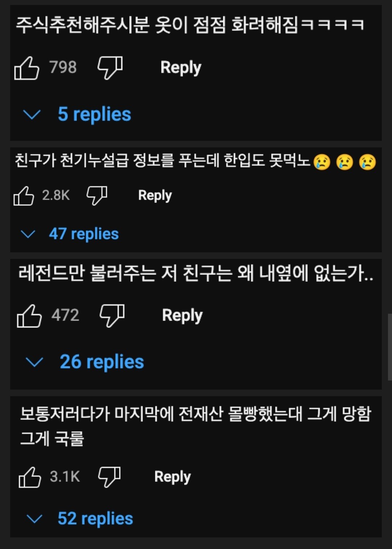Expand the 5 replies thread

pyautogui.click(x=77, y=114)
